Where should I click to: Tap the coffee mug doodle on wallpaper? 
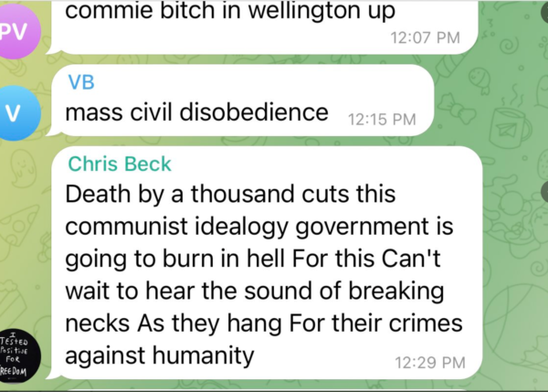click(511, 127)
